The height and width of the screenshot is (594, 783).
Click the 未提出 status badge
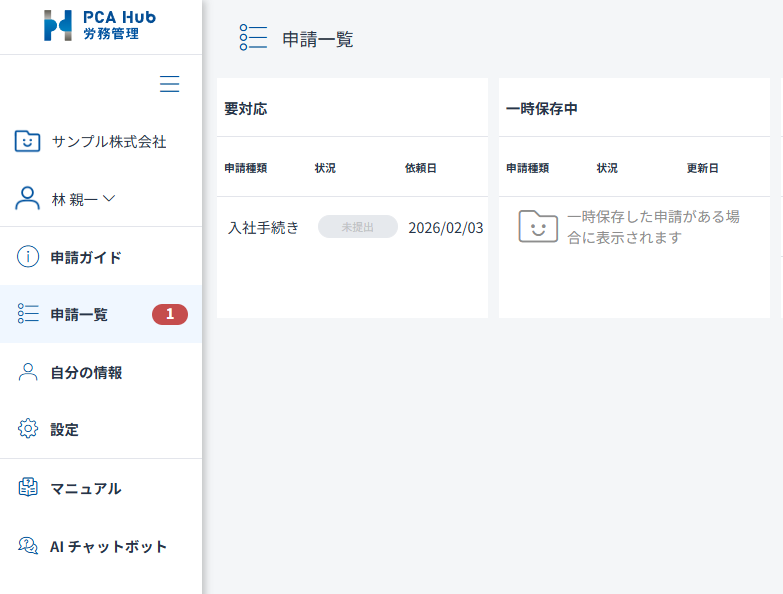pos(357,227)
